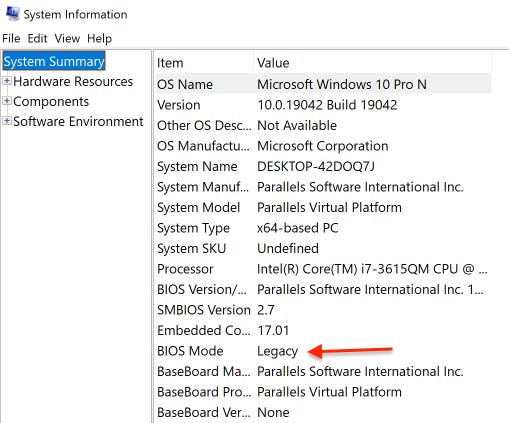
Task: Select the BaseBoard Ma... row label
Action: coord(204,371)
